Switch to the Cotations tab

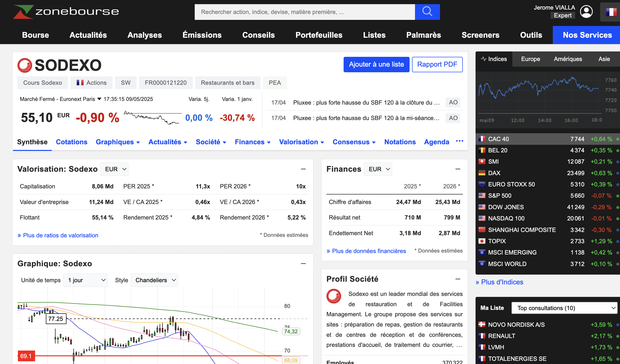[x=72, y=142]
